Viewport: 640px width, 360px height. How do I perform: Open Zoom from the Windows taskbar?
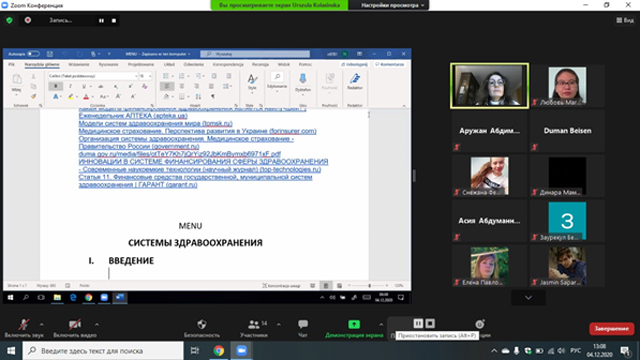[242, 351]
